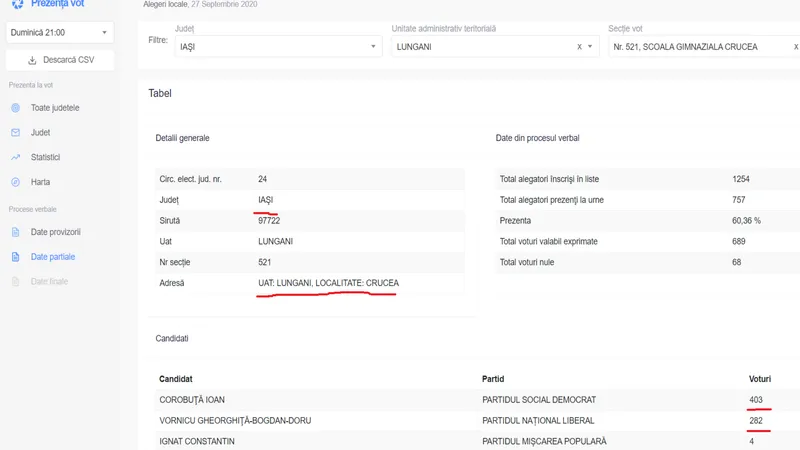Click the globe icon beside Toate județele
Screen dimensions: 800x450
(x=15, y=107)
